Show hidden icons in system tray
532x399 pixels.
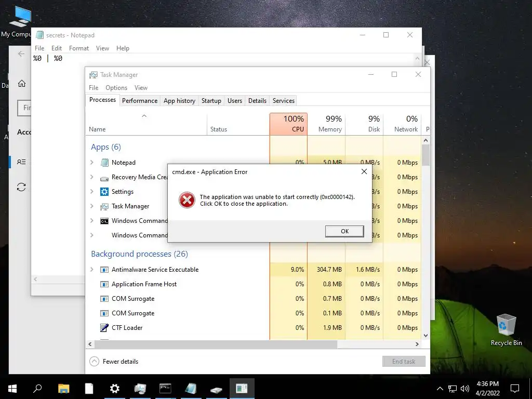440,389
